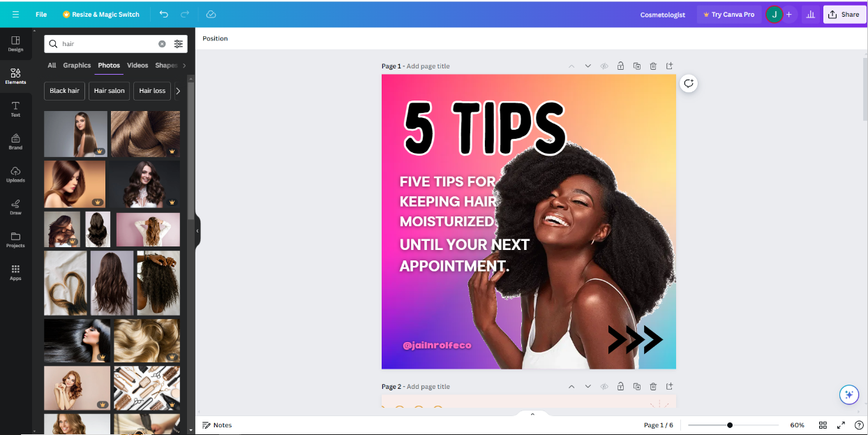Open the Apps panel
The image size is (868, 435).
click(15, 272)
